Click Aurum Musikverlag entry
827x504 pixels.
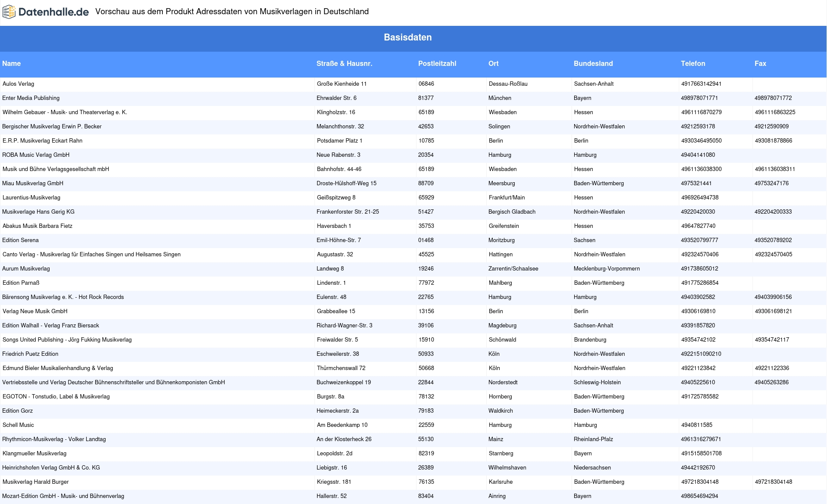26,269
